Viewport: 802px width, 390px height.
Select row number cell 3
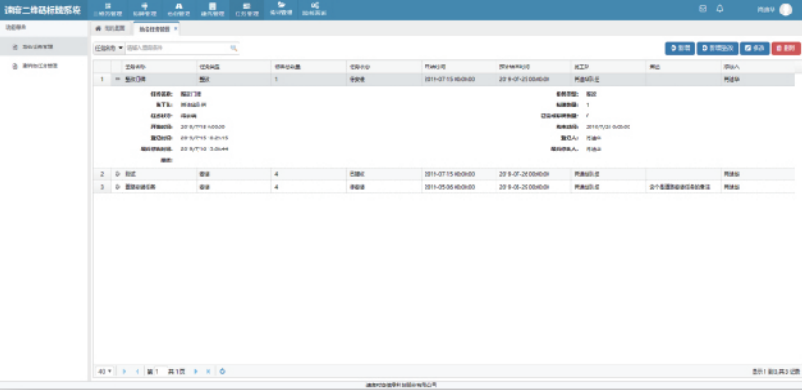tap(102, 187)
